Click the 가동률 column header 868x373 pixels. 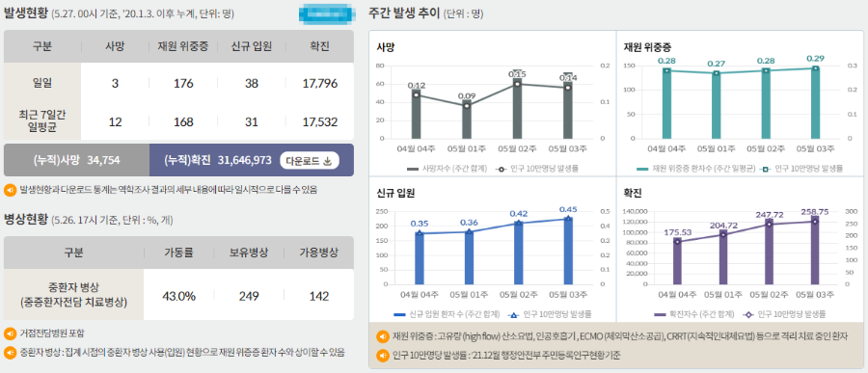click(x=178, y=253)
